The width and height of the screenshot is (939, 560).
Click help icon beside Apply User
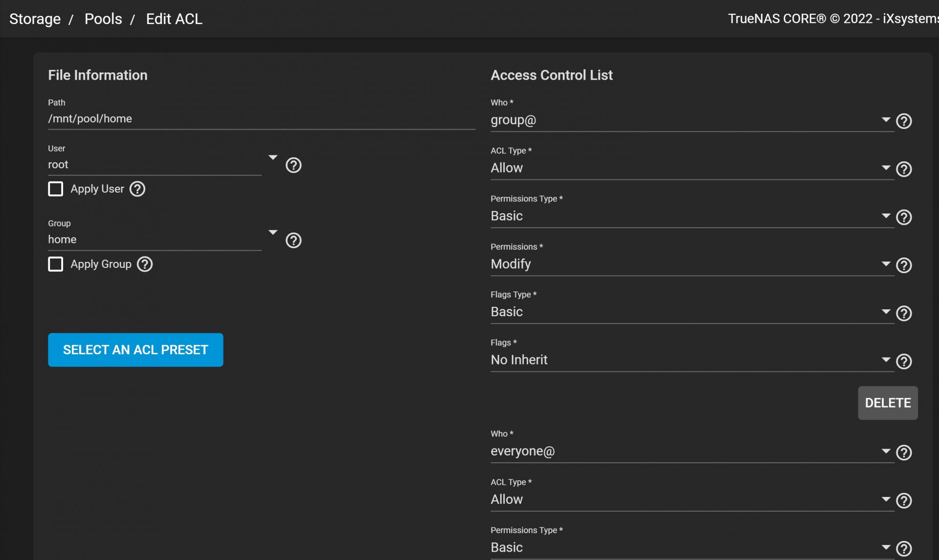pyautogui.click(x=137, y=189)
